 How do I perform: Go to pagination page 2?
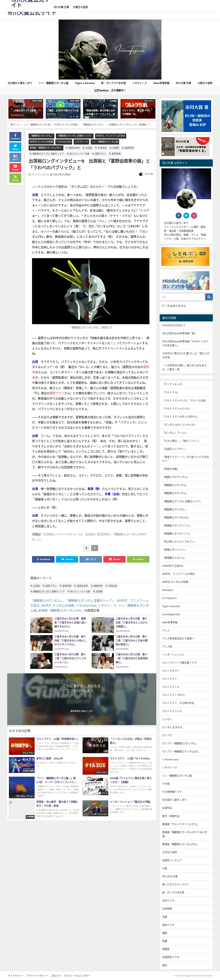coord(95,548)
